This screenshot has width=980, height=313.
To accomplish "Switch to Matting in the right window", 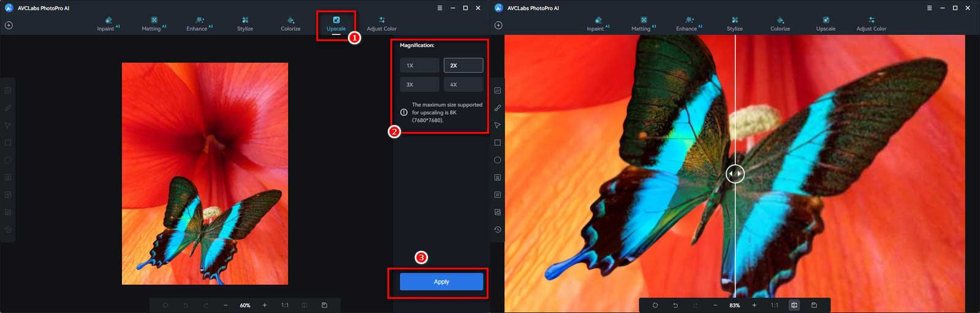I will (x=644, y=24).
